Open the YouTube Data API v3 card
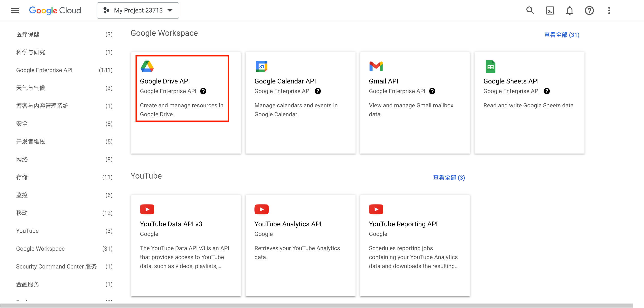This screenshot has width=644, height=308. pyautogui.click(x=186, y=246)
